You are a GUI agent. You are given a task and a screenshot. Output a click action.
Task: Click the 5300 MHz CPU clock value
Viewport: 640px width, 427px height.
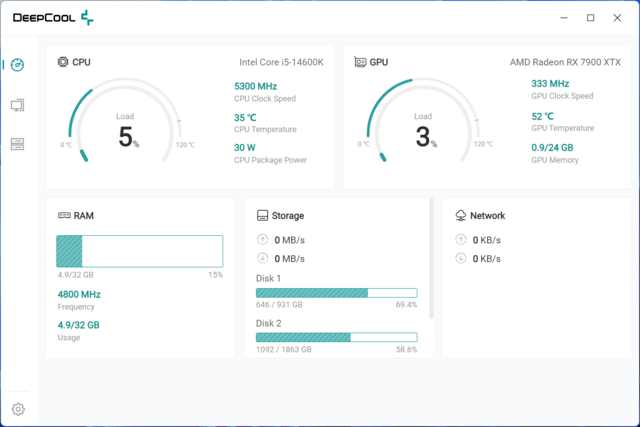point(256,86)
